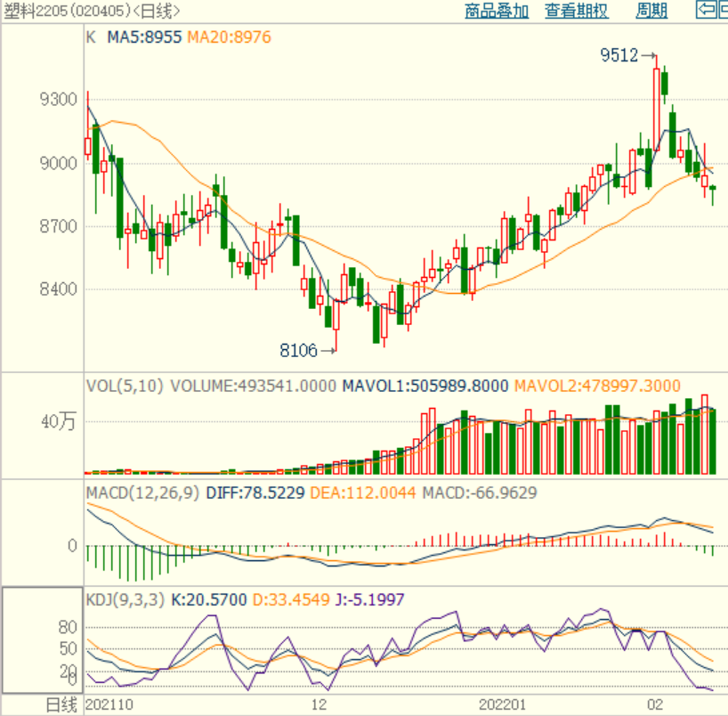Click the 日线 label at bottom left

pyautogui.click(x=61, y=705)
